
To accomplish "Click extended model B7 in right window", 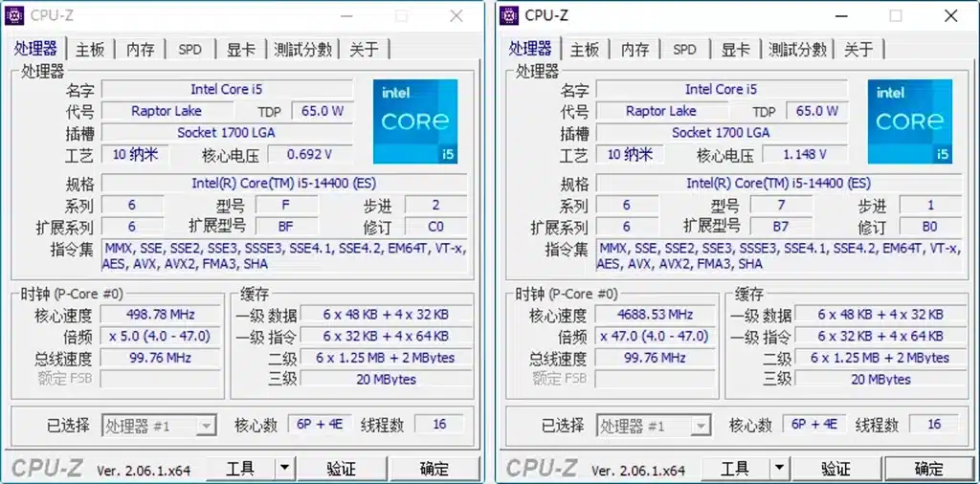I will (x=781, y=226).
